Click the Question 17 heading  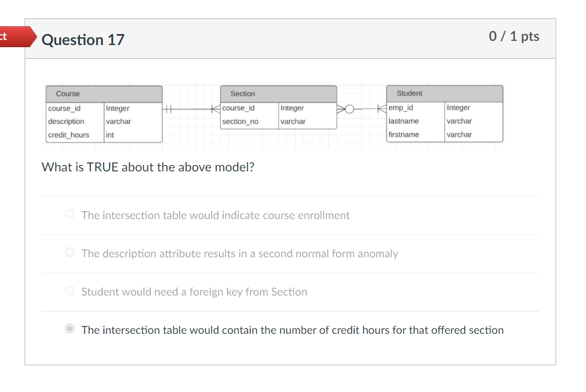coord(83,40)
